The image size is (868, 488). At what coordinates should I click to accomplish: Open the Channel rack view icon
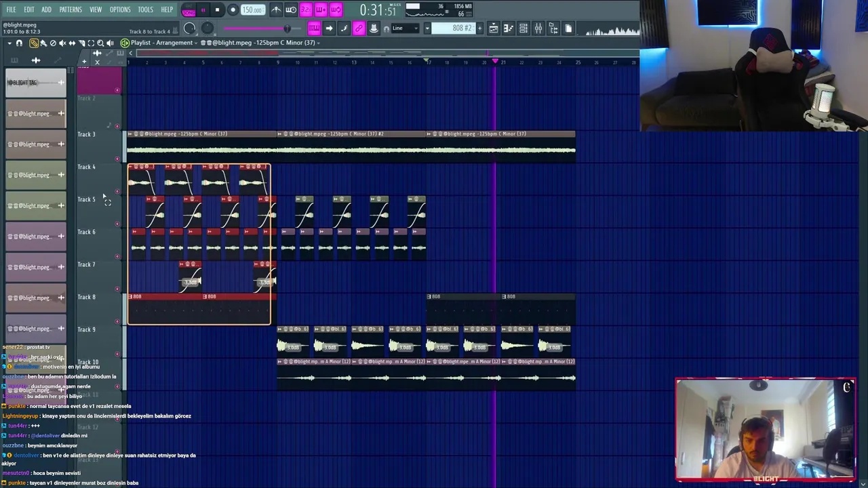point(524,28)
